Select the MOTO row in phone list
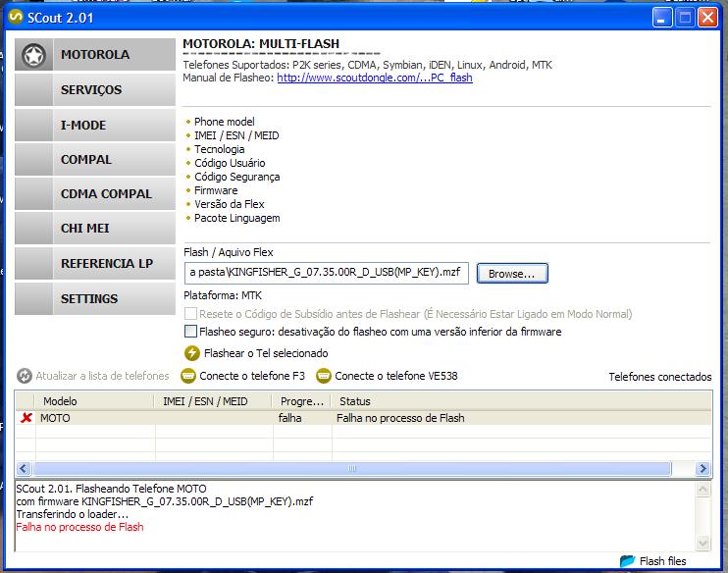Screen dimensions: 728x573 point(364,418)
